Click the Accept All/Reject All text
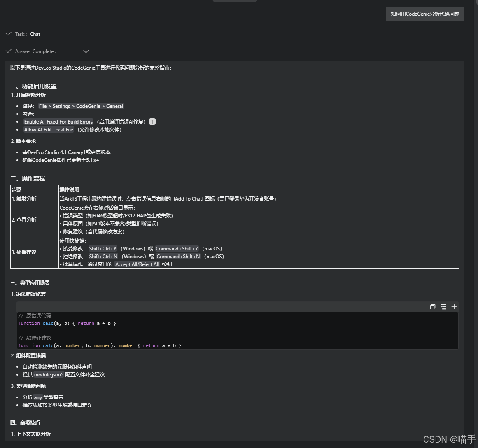The image size is (478, 448). click(x=137, y=264)
